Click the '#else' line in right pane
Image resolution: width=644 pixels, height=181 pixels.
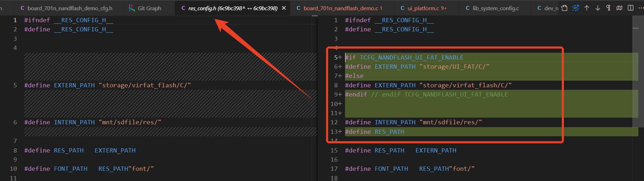[354, 76]
